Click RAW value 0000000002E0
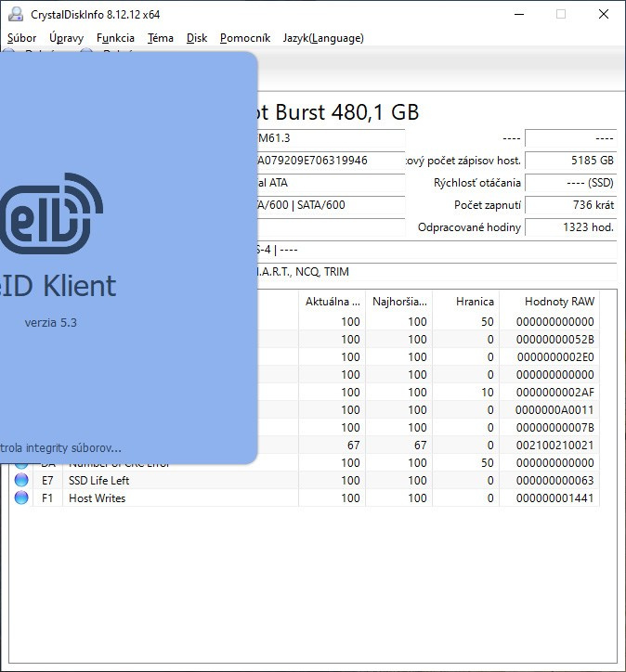Image resolution: width=626 pixels, height=672 pixels. pos(555,357)
